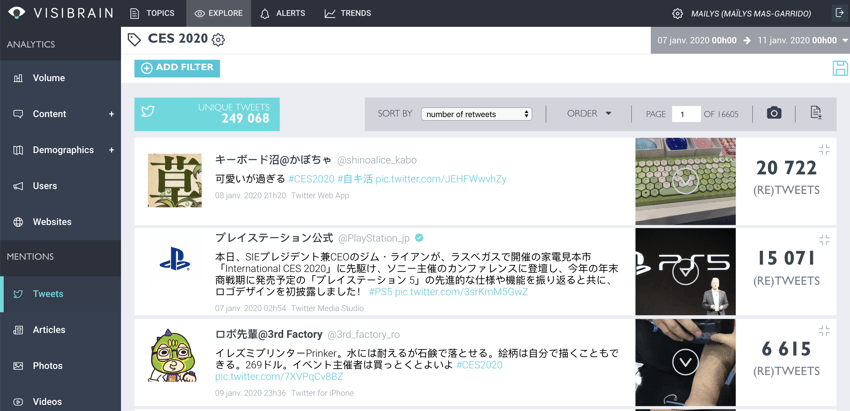Save the filter with the floppy disk icon
Image resolution: width=850 pixels, height=411 pixels.
(x=840, y=68)
